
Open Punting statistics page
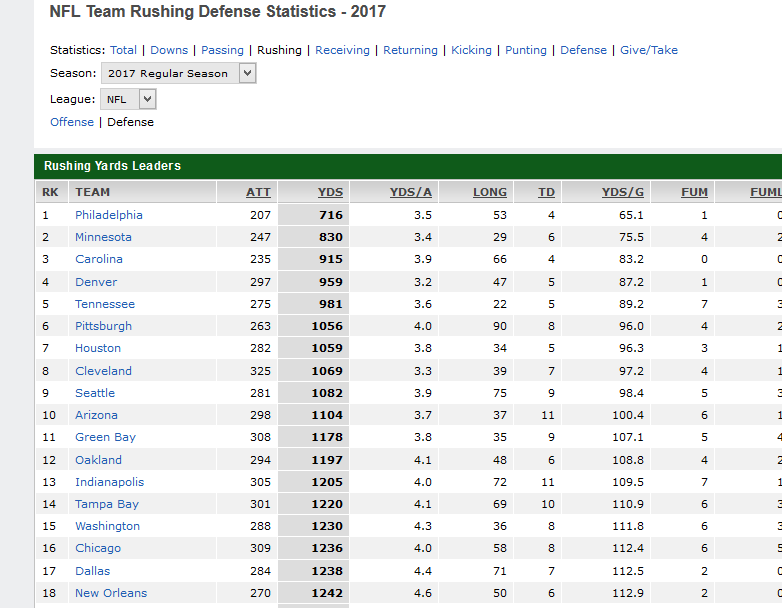pos(526,50)
